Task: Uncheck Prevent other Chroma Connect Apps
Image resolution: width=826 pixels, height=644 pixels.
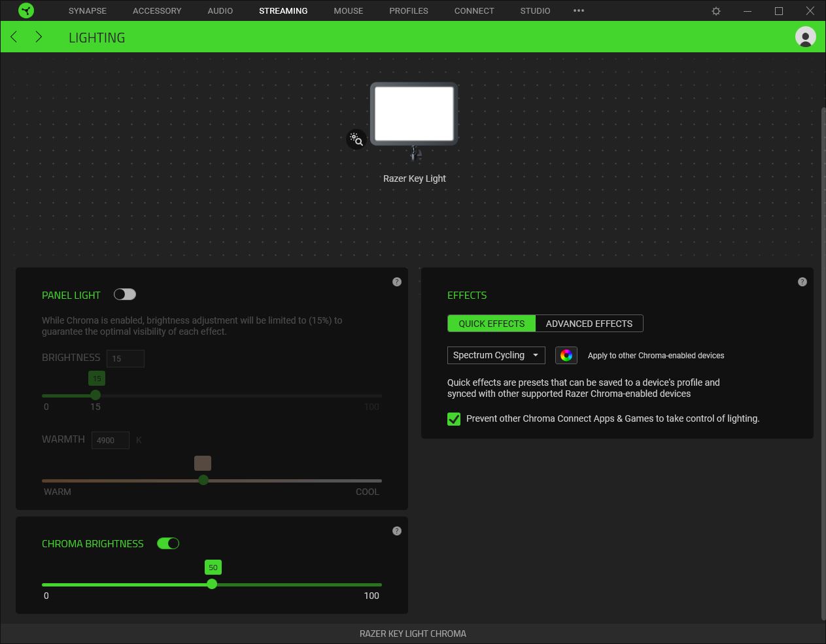Action: click(x=454, y=419)
